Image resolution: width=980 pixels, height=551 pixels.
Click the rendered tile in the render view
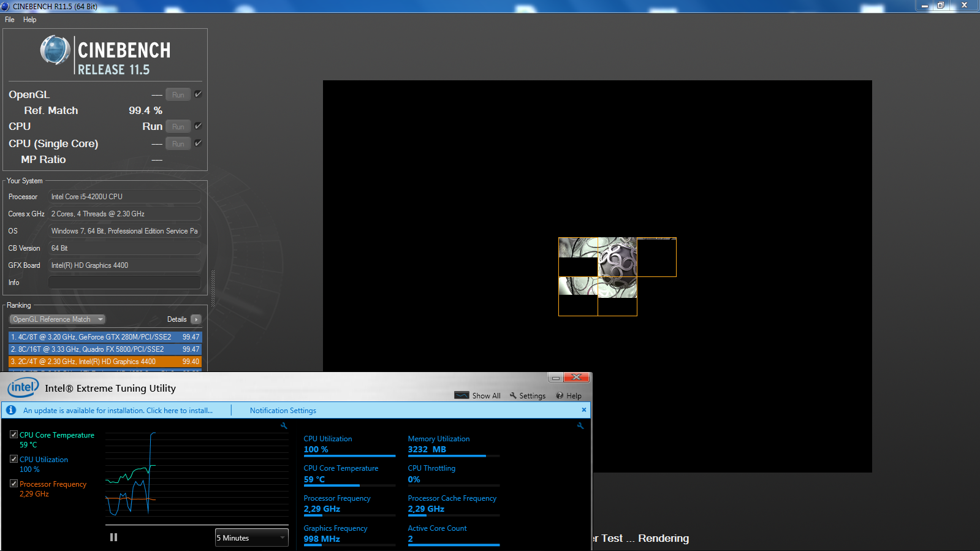point(617,257)
